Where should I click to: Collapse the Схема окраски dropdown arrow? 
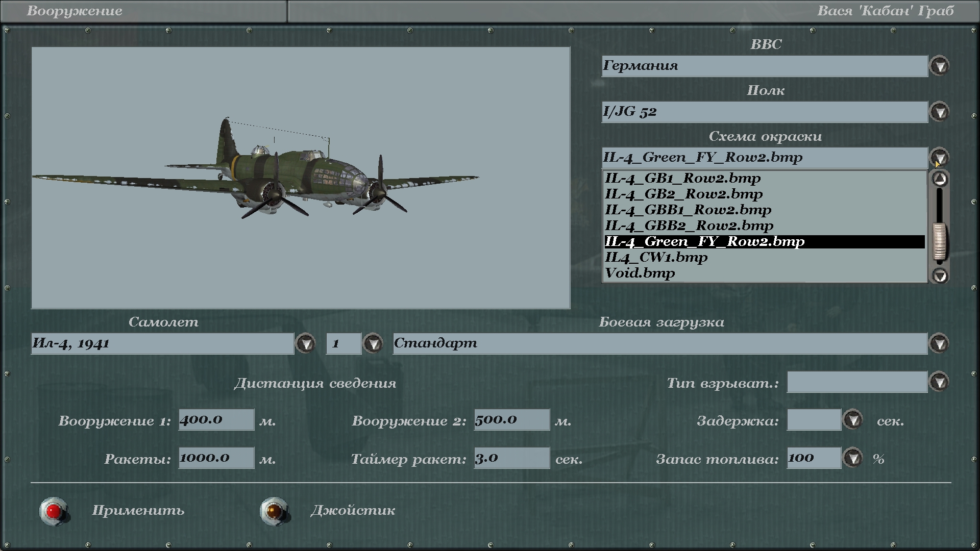coord(939,157)
